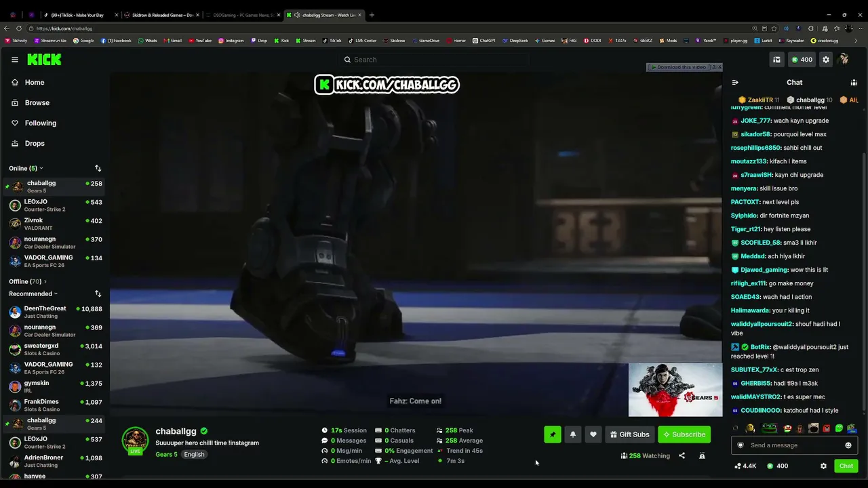
Task: Open the Gears 5 cover thumbnail
Action: (675, 390)
